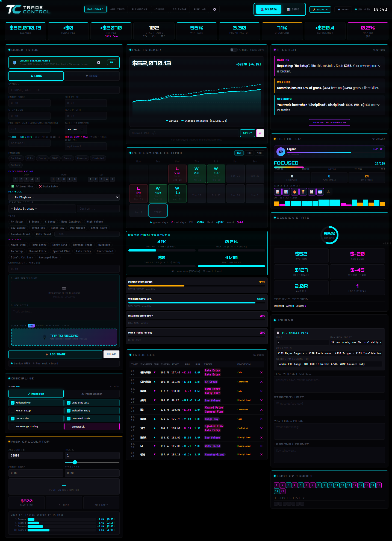Viewport: 392px width, 541px height.
Task: Open the No Playbook dropdown
Action: pos(64,197)
